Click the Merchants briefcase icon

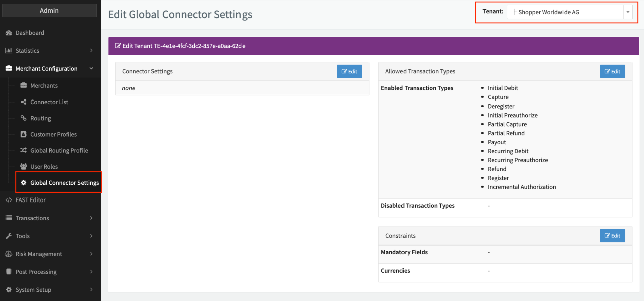tap(24, 86)
